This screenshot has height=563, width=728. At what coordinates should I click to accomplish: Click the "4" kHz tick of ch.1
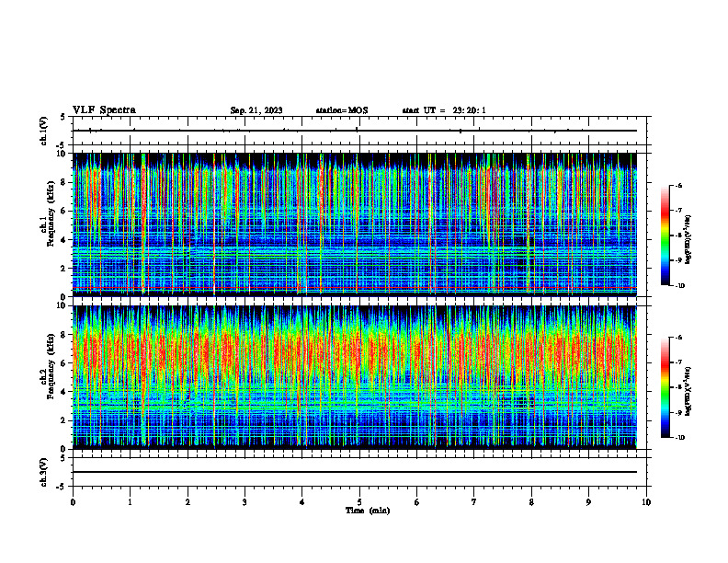coord(64,240)
